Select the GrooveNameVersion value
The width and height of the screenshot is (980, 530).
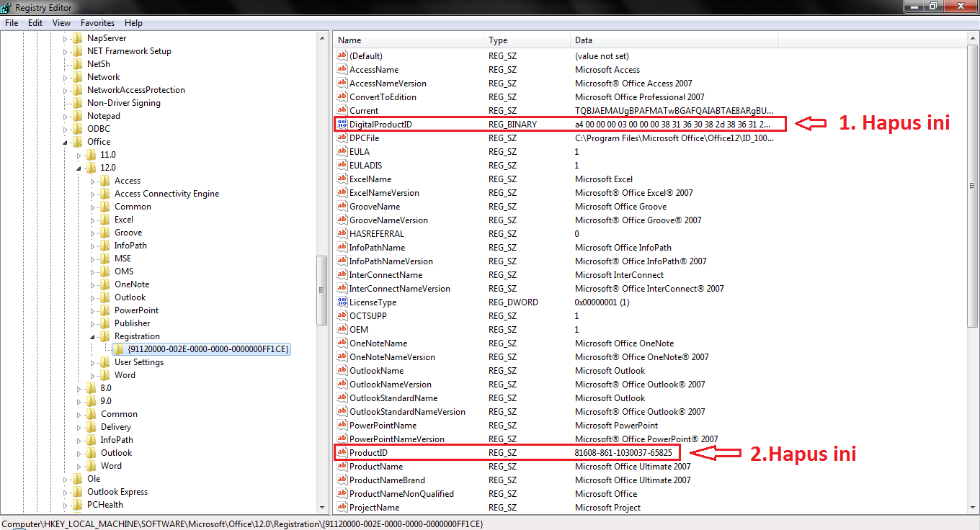click(388, 220)
